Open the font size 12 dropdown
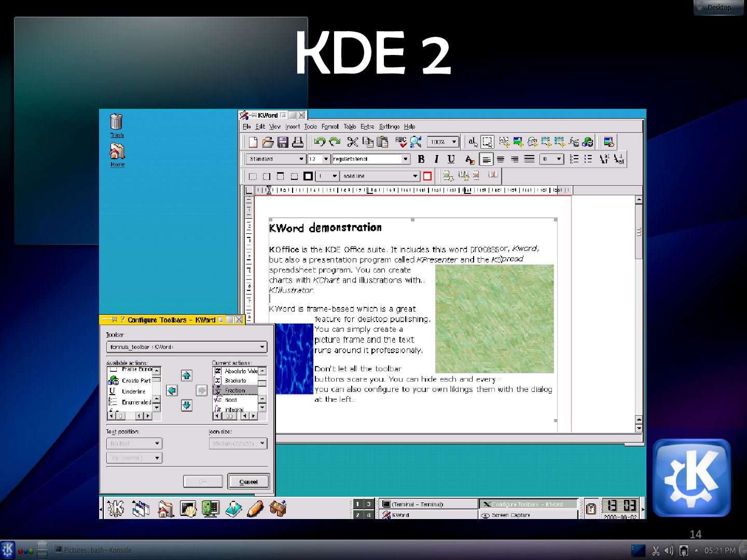Screen dimensions: 747x560 (x=319, y=159)
